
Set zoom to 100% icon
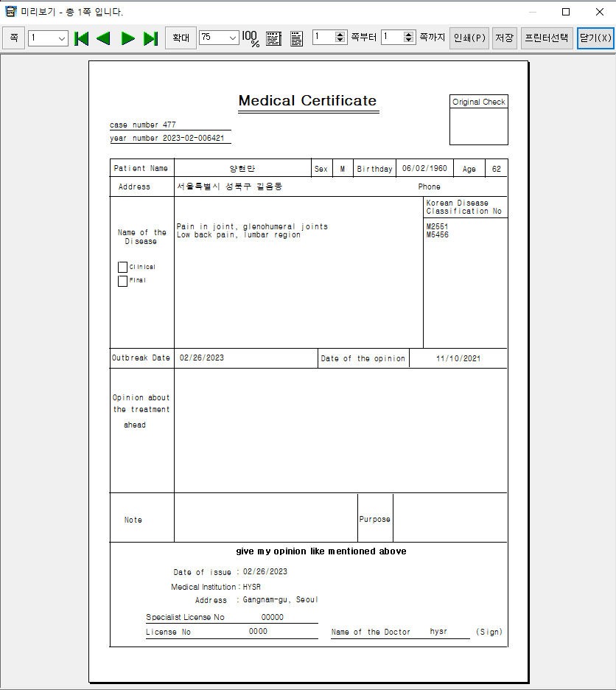[251, 38]
